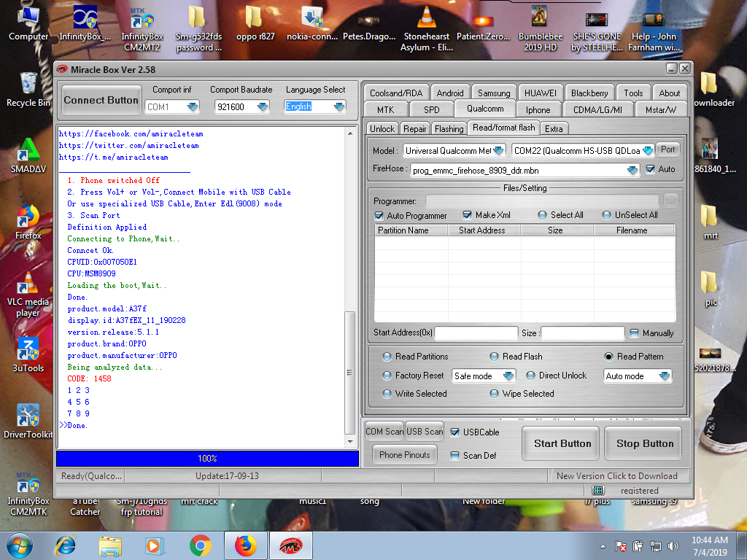Toggle the Make Xml checkbox
The height and width of the screenshot is (560, 747).
pos(468,215)
